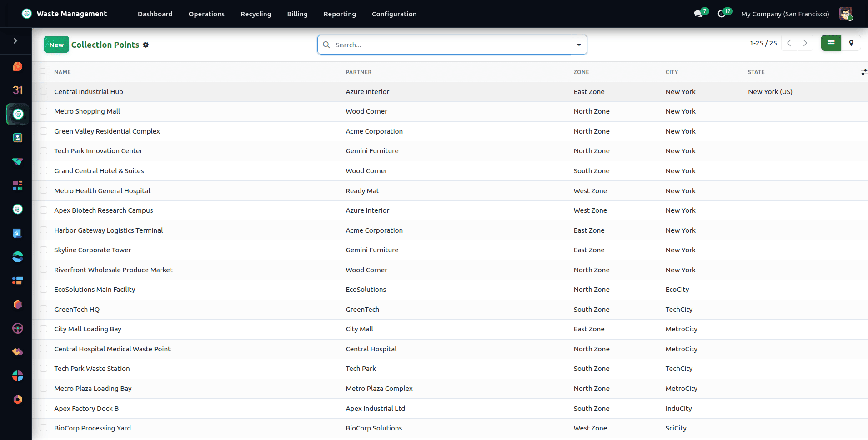
Task: Open the blue-orange list app icon
Action: point(18,280)
